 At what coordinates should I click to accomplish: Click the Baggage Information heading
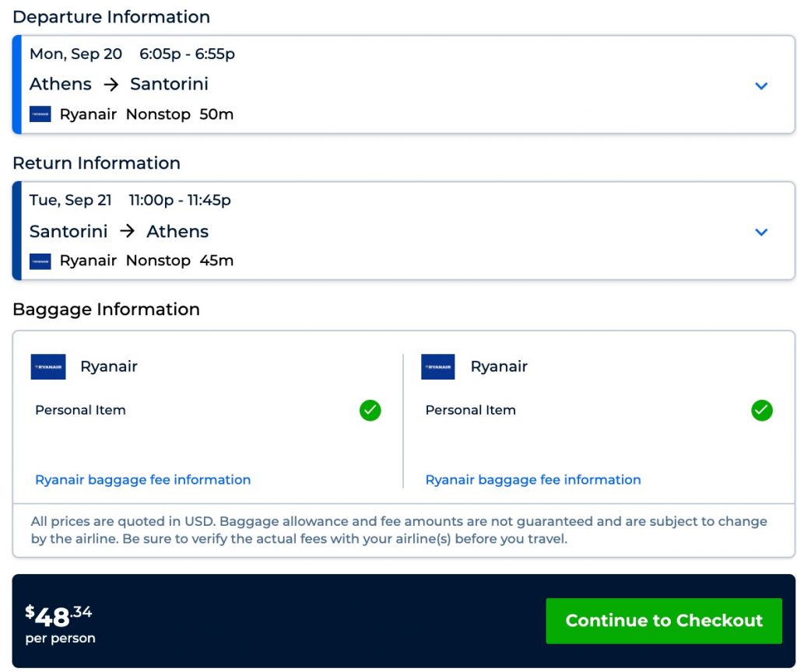point(106,309)
